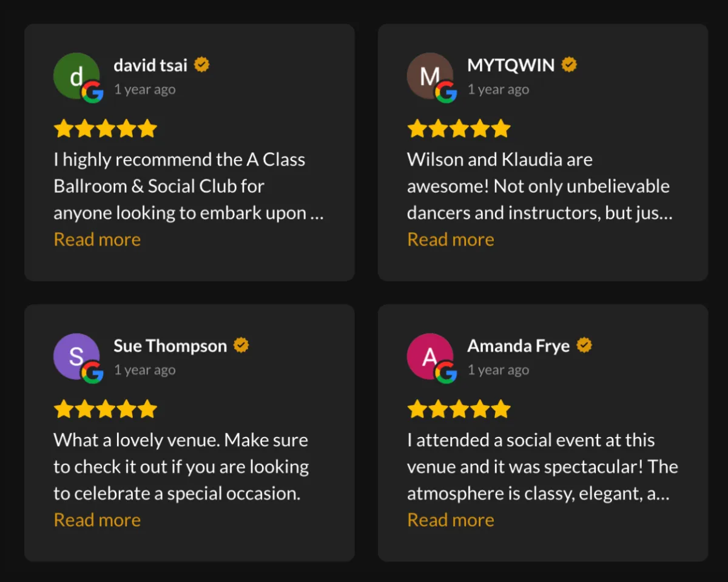The height and width of the screenshot is (582, 728).
Task: Expand david tsai's review with Read more
Action: pyautogui.click(x=97, y=239)
